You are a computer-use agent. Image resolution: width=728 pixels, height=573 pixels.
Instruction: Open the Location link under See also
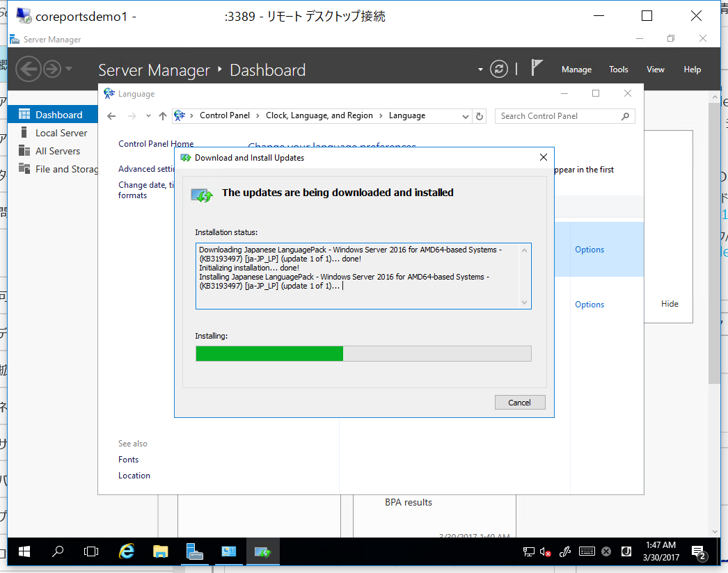click(134, 476)
